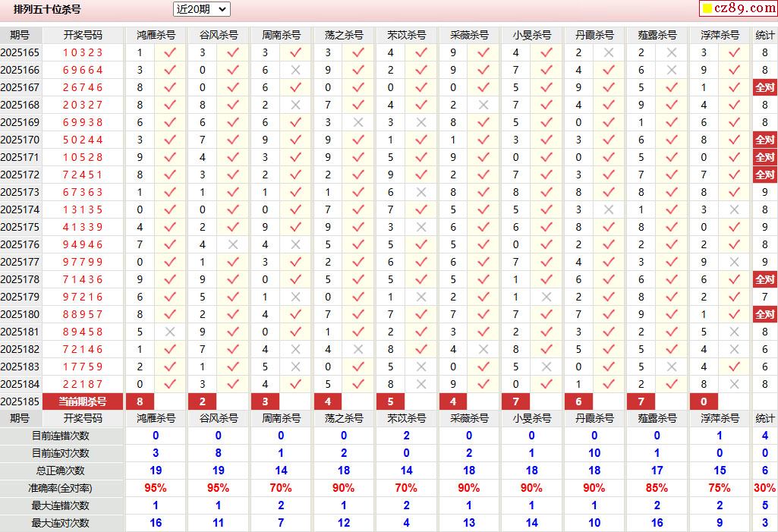This screenshot has width=778, height=532.
Task: Click the check mark for 荡之杀号 in row 2025171
Action: coord(358,157)
